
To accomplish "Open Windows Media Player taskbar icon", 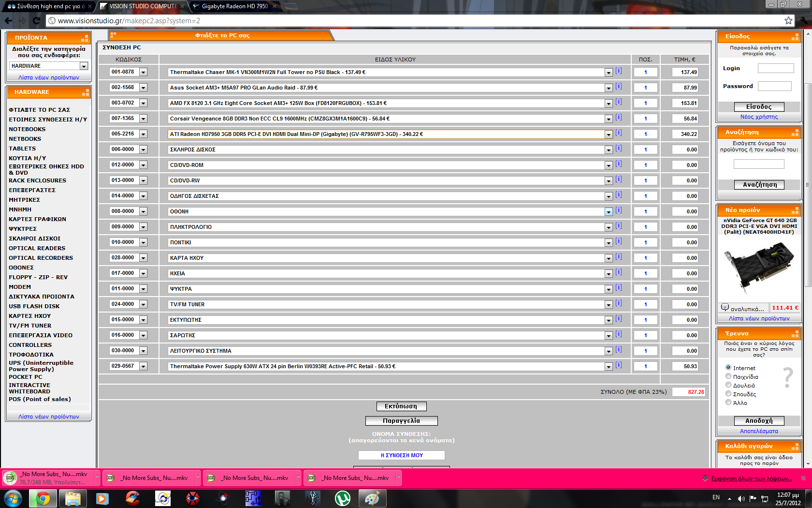I will [x=102, y=498].
